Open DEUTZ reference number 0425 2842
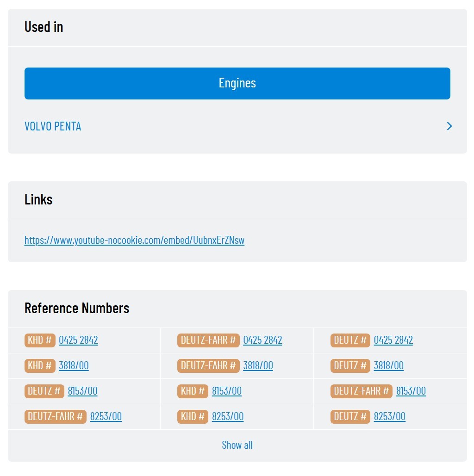 pos(393,340)
